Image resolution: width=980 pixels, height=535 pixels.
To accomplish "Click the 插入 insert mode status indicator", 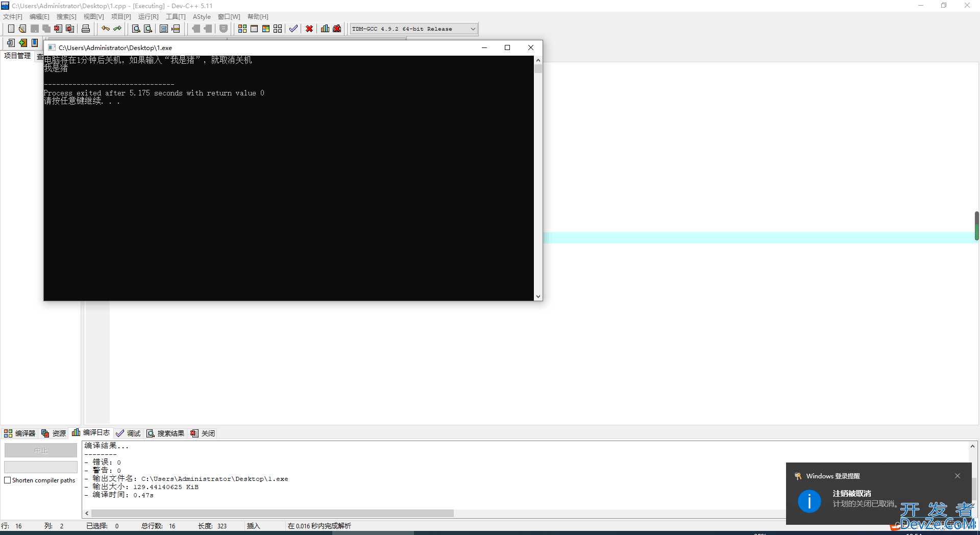I will pyautogui.click(x=254, y=526).
